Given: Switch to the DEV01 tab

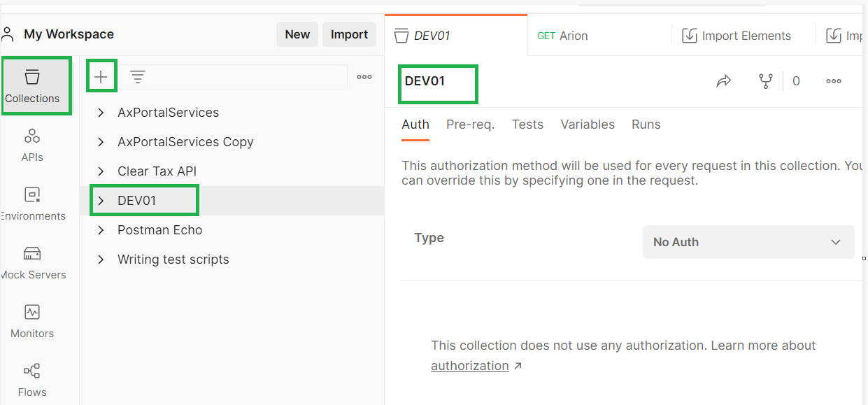Looking at the screenshot, I should 455,36.
